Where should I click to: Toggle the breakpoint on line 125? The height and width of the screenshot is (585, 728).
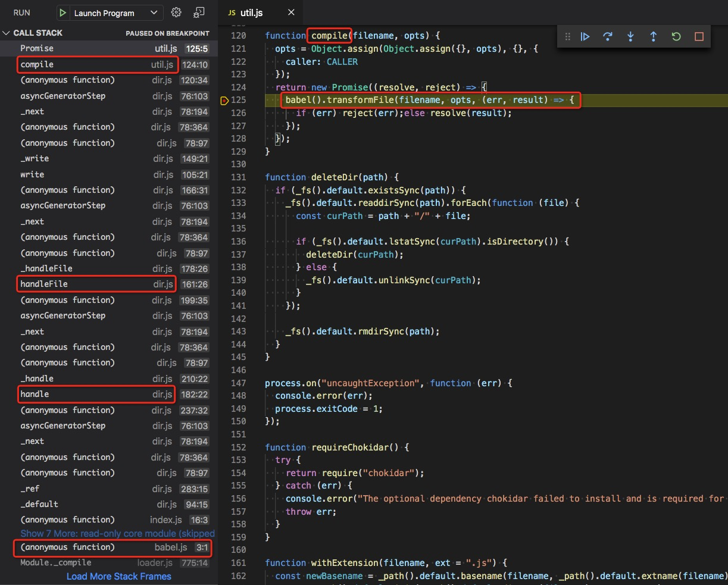225,100
